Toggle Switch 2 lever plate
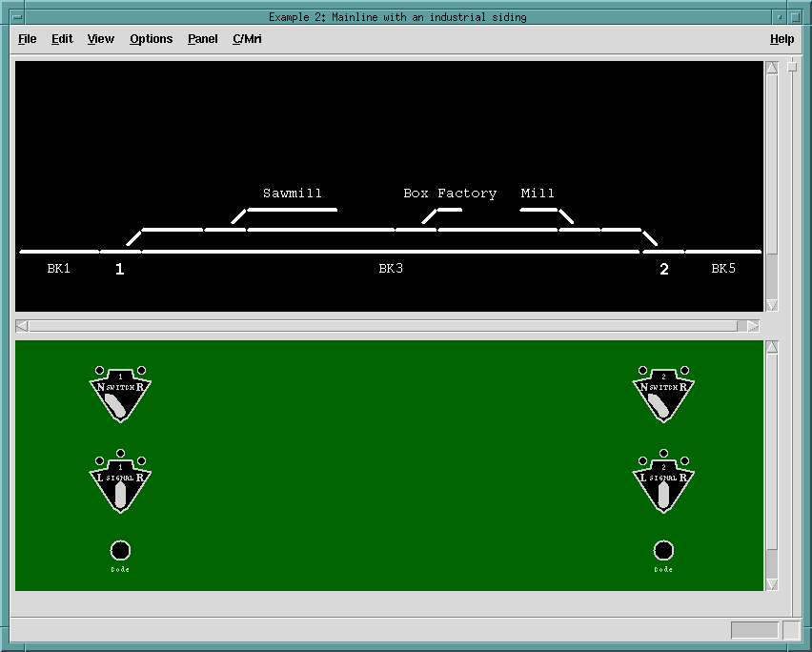Screen dimensions: 812x652 point(663,398)
